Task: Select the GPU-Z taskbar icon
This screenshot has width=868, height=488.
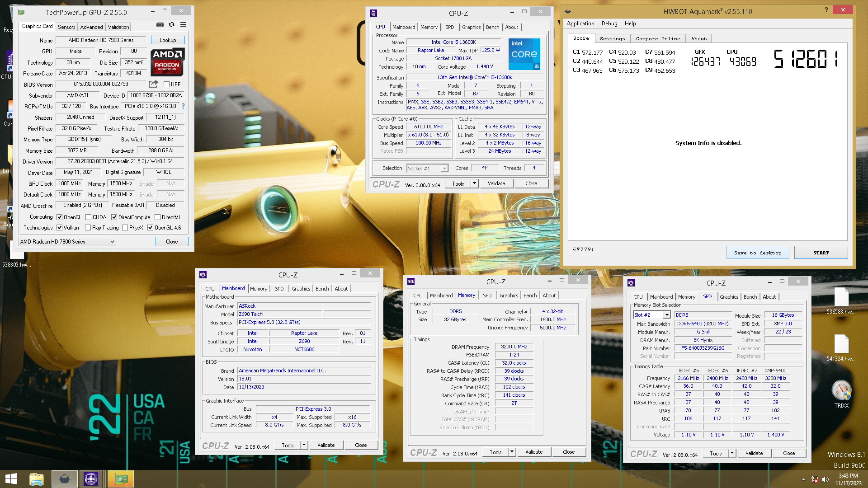Action: click(121, 479)
